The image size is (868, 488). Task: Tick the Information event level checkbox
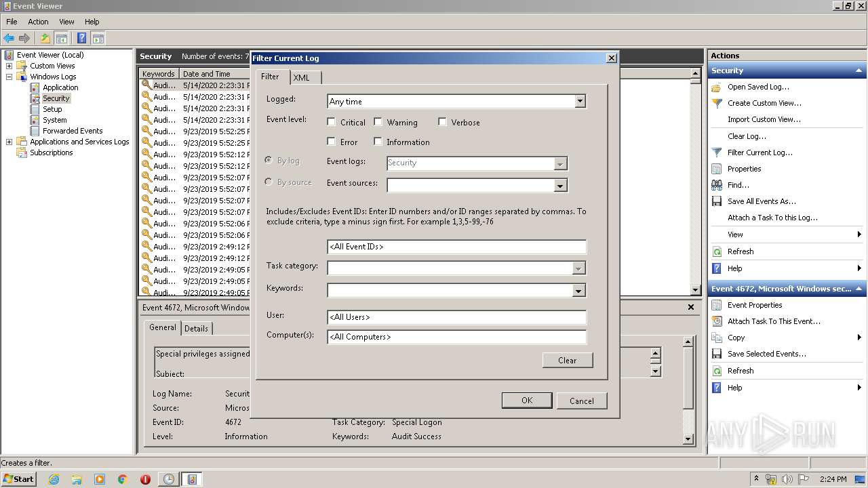378,142
